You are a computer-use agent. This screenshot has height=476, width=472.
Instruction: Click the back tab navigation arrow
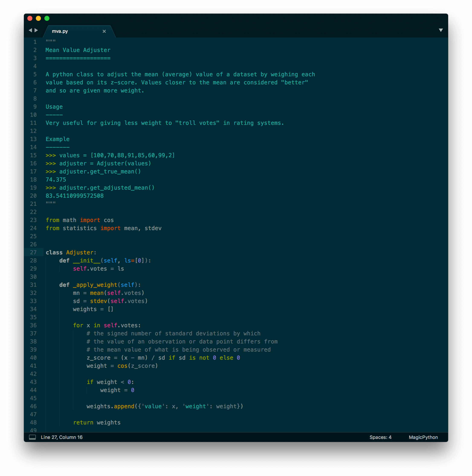[30, 30]
